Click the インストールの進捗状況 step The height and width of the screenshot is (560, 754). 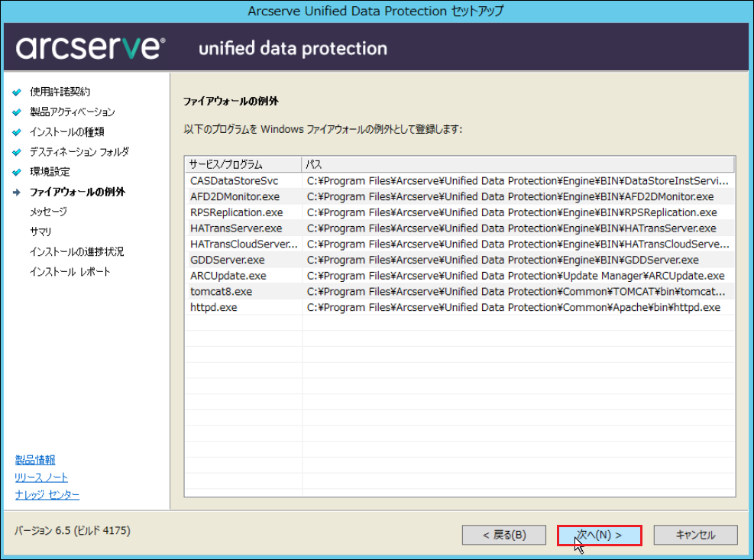(76, 251)
